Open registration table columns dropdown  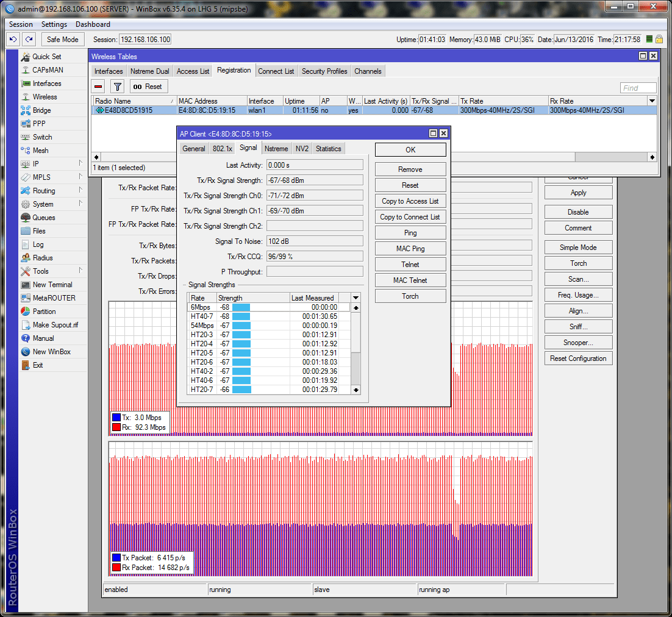652,101
